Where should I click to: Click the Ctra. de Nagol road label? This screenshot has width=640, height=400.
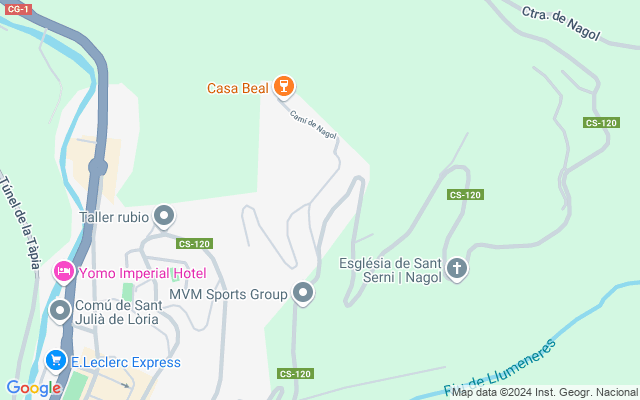[x=561, y=24]
